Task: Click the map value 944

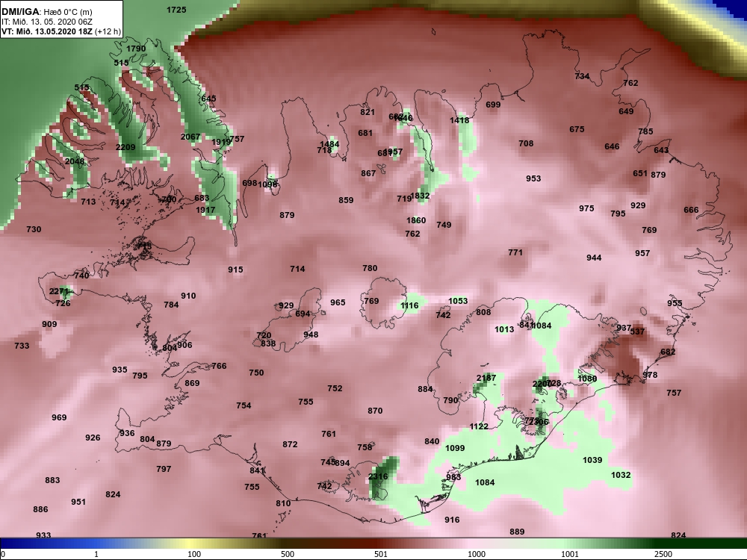Action: pos(594,258)
